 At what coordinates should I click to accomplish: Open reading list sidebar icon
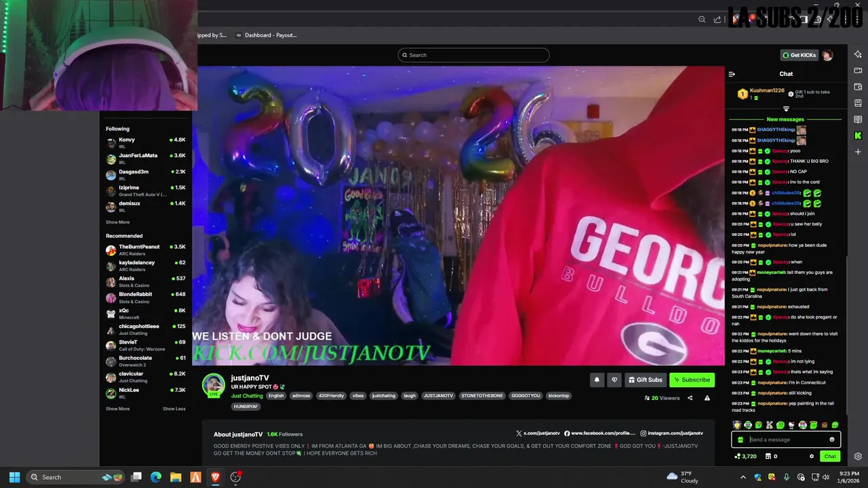858,119
